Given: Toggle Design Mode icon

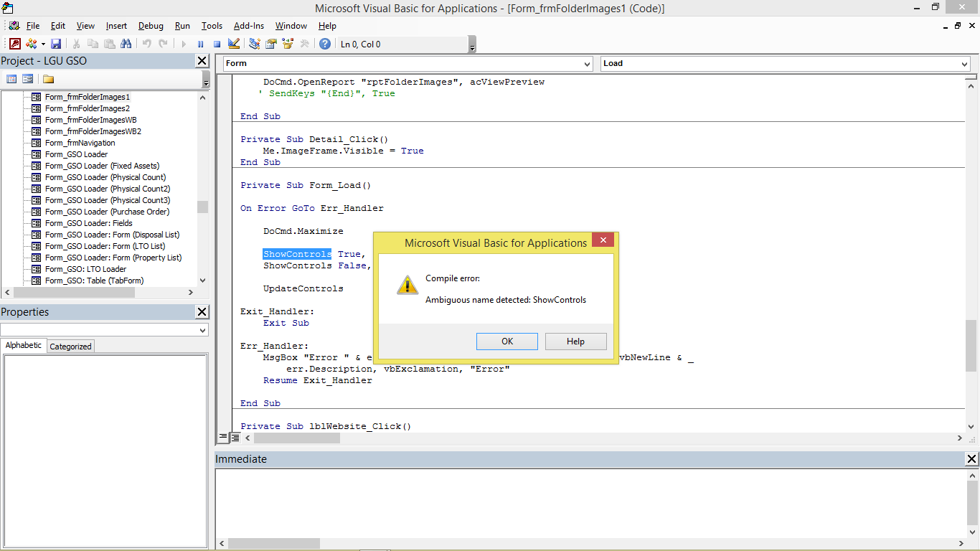Looking at the screenshot, I should click(234, 44).
